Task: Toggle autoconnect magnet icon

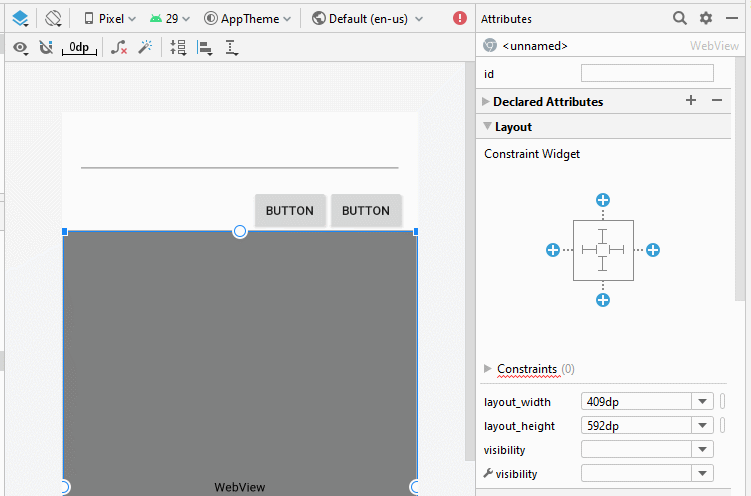Action: click(x=46, y=47)
